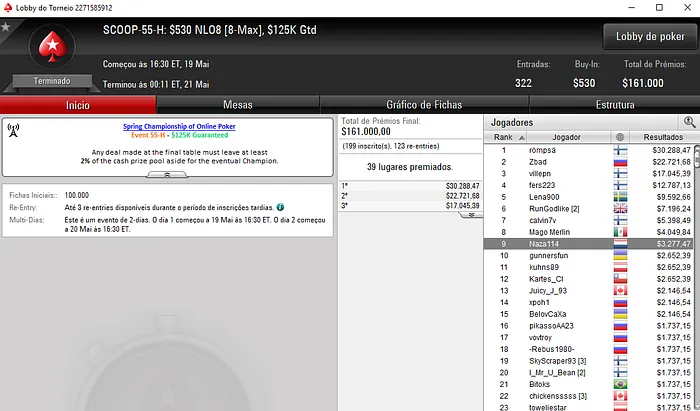Click the Jogador column header
Viewport: 700px width, 411px height.
567,137
